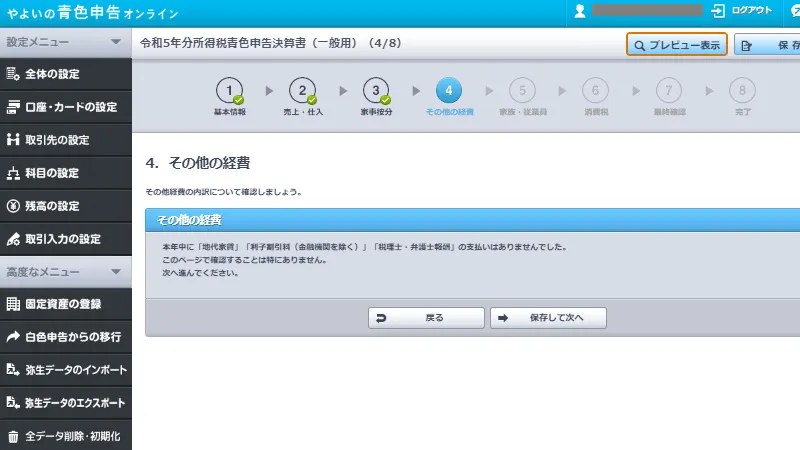Open 科目の設定 in the sidebar
This screenshot has width=800, height=450.
66,173
